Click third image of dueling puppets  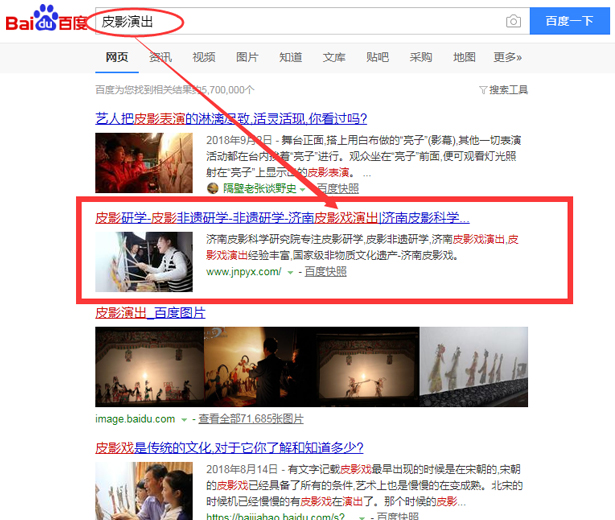(368, 367)
